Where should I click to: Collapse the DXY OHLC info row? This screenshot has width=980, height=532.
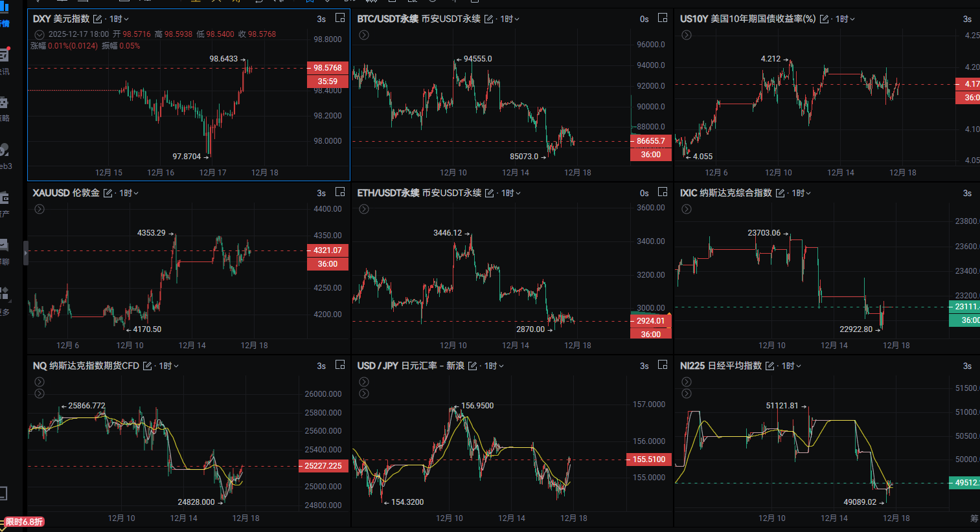click(40, 34)
